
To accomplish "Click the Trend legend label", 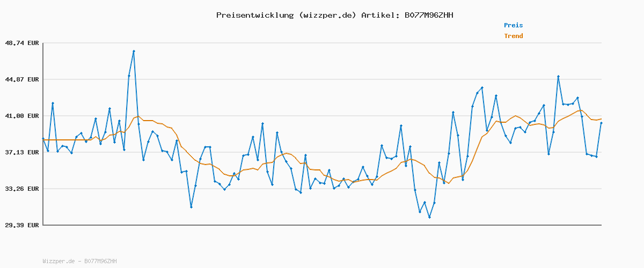I will pyautogui.click(x=513, y=36).
